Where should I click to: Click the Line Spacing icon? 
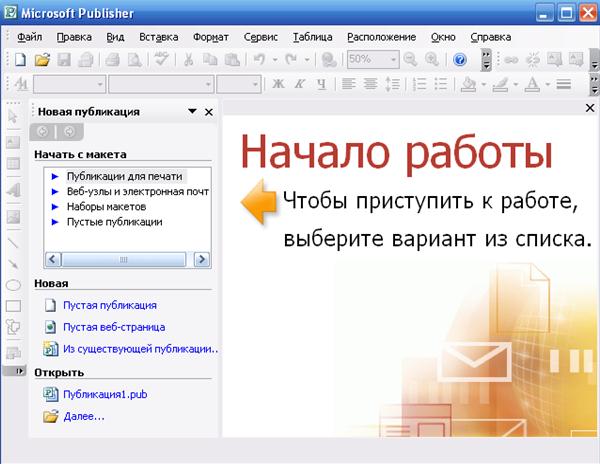(x=392, y=83)
